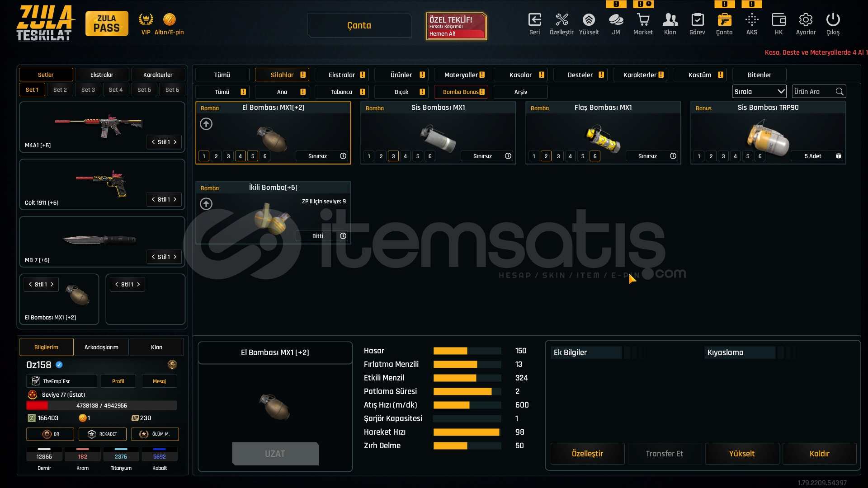The height and width of the screenshot is (488, 868).
Task: Click the Çıkış power icon
Action: pyautogui.click(x=833, y=20)
